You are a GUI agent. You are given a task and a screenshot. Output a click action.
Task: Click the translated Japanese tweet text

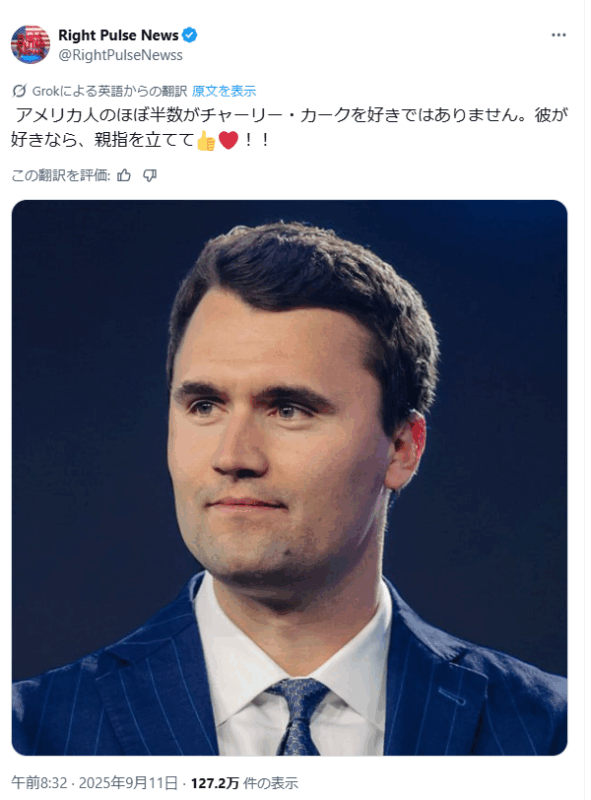tap(289, 128)
